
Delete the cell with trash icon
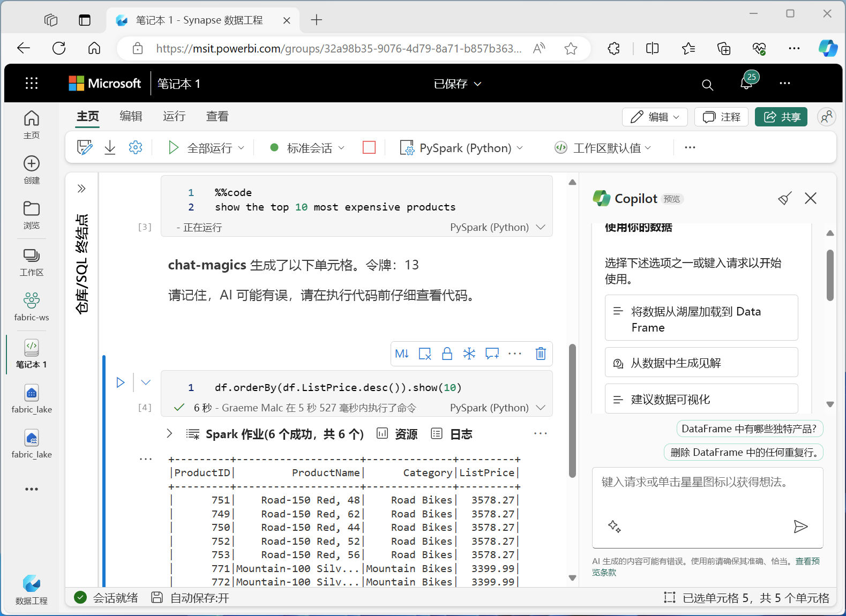pos(541,354)
